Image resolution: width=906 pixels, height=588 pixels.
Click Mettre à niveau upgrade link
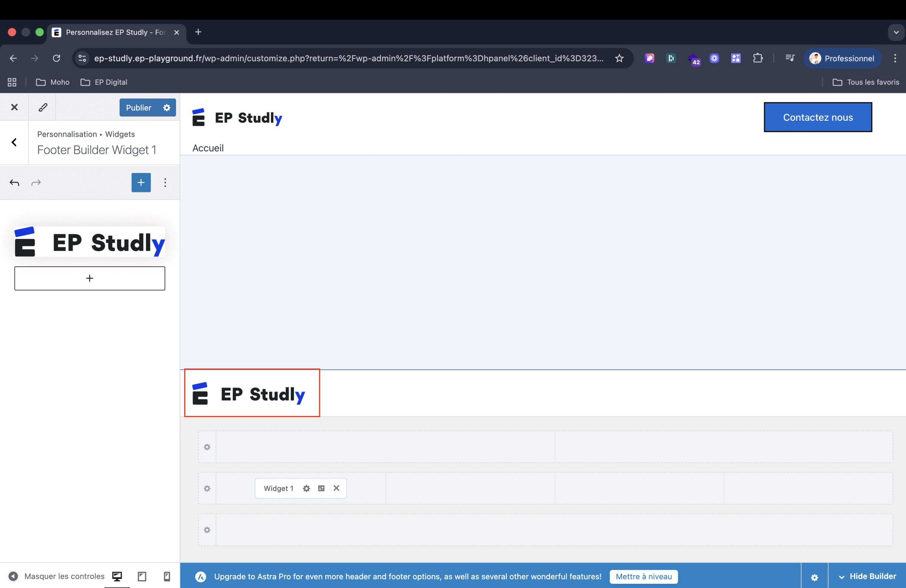pos(643,576)
